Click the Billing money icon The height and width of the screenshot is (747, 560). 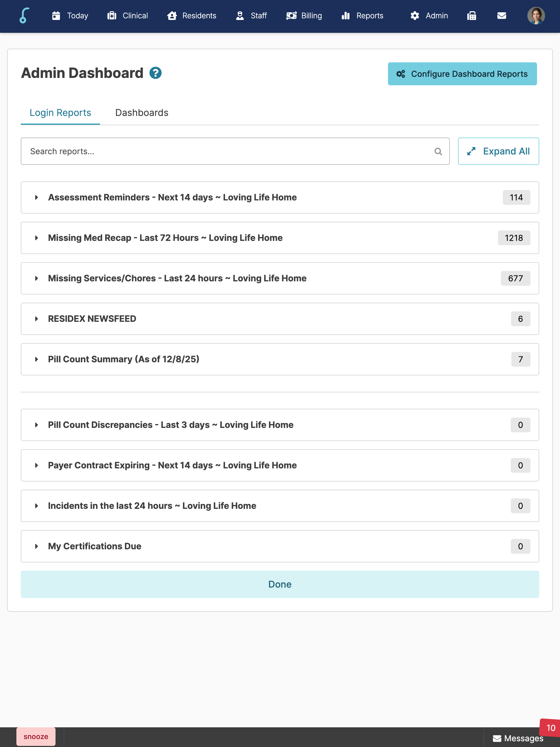(x=291, y=16)
